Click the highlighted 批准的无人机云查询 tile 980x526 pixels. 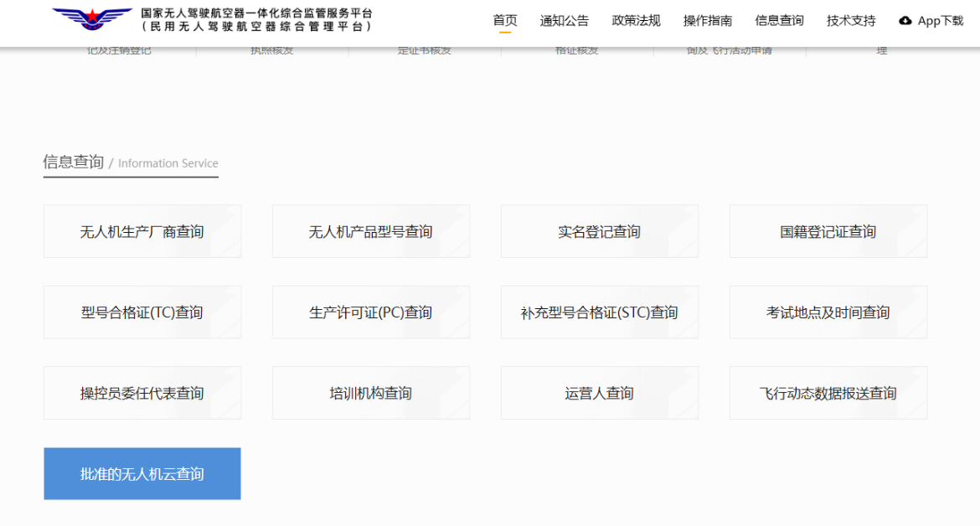pyautogui.click(x=142, y=474)
